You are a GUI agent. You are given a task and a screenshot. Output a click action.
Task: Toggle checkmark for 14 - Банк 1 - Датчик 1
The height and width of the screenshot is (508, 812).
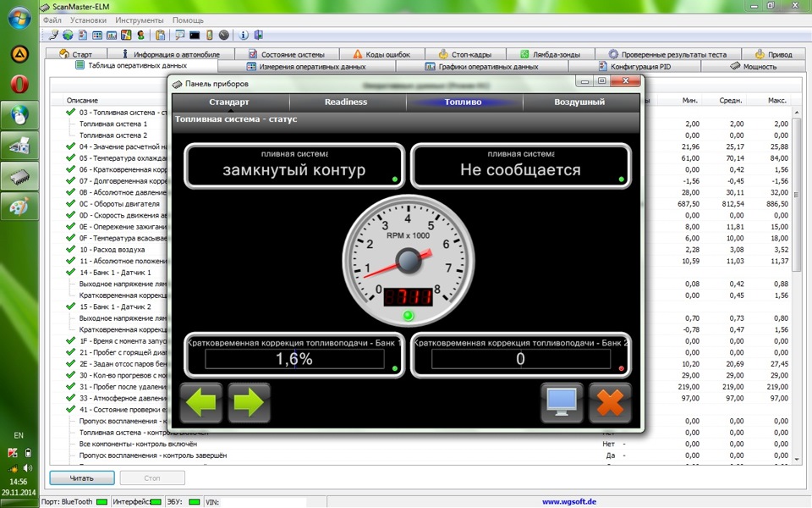point(71,272)
